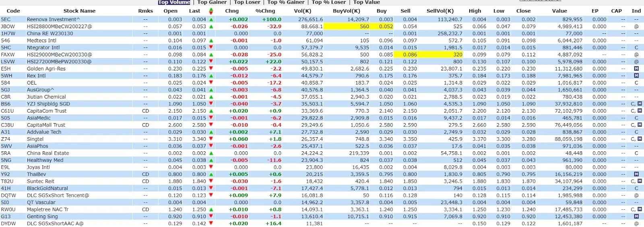The height and width of the screenshot is (227, 644).
Task: Select the Top Value tab
Action: (367, 2)
